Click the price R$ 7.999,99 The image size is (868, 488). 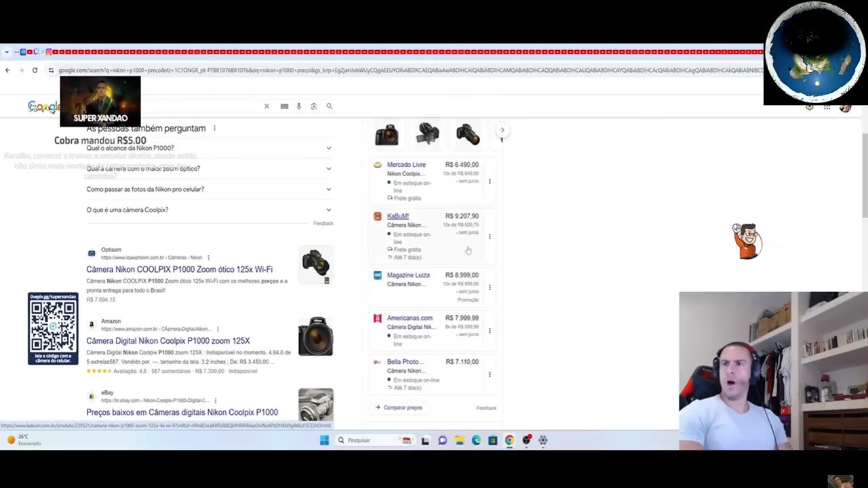coord(462,318)
